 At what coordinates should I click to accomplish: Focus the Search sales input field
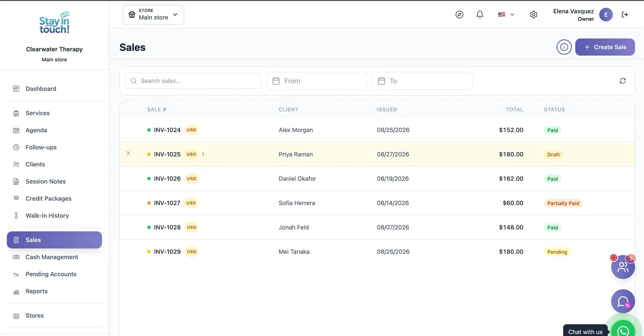[193, 81]
